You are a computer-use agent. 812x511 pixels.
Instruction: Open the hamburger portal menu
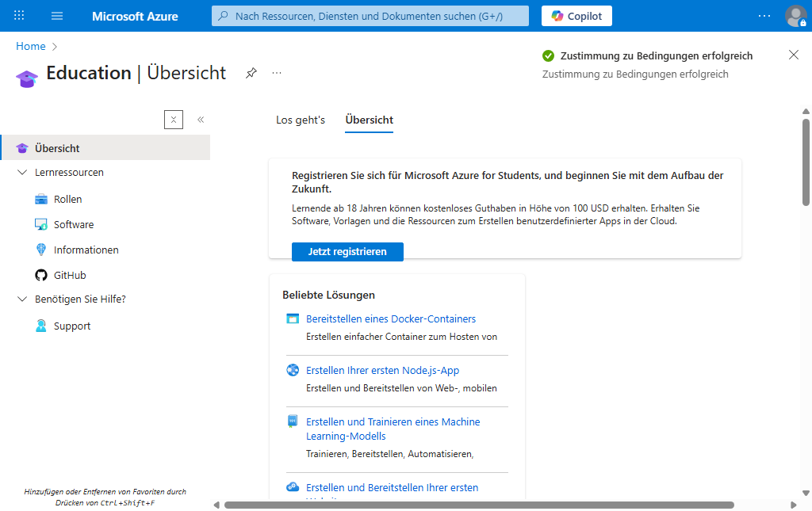pos(57,16)
